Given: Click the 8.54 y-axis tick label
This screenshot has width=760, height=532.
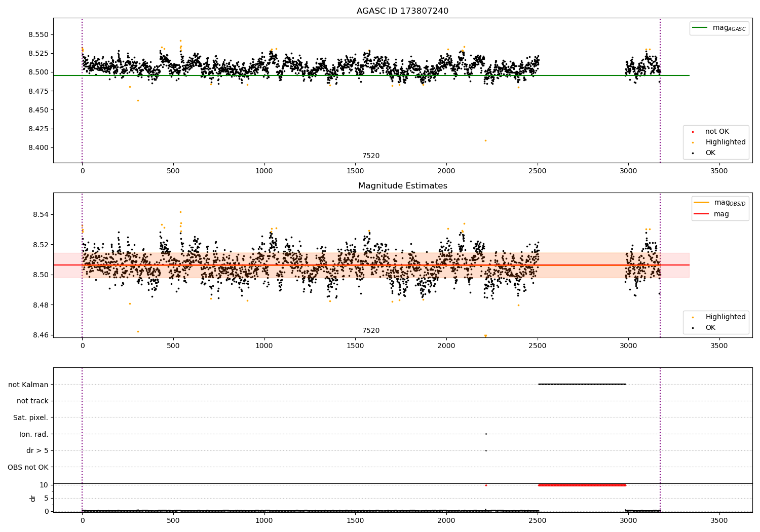Looking at the screenshot, I should tap(40, 215).
